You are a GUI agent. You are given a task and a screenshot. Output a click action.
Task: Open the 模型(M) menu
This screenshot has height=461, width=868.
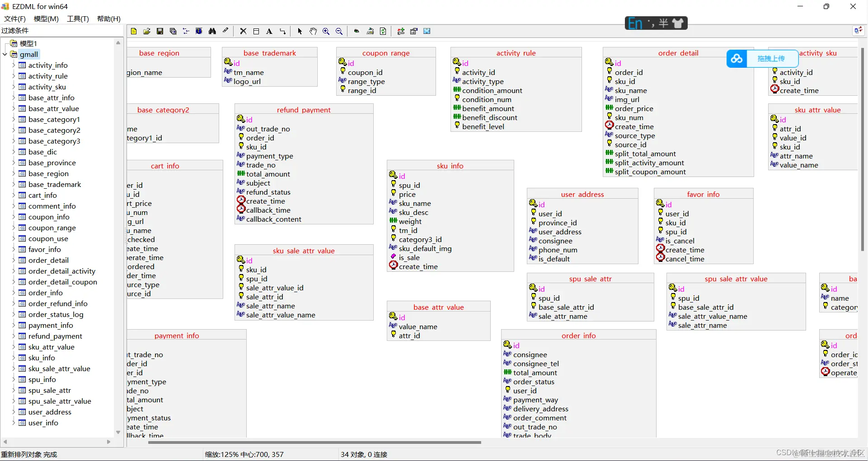(46, 19)
